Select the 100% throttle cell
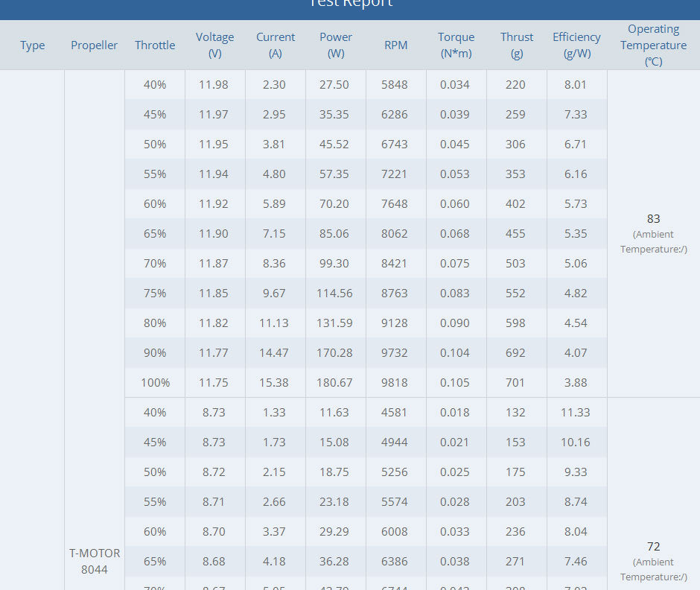The image size is (700, 590). click(155, 383)
